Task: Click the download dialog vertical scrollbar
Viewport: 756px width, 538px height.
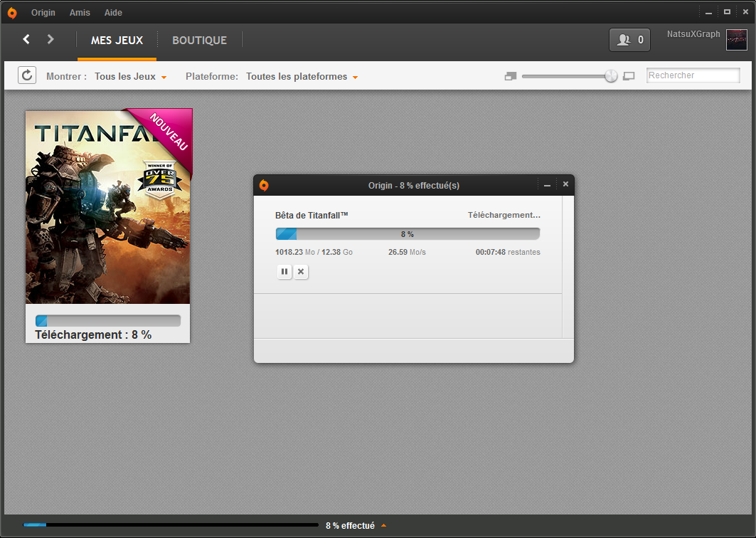Action: [568, 267]
